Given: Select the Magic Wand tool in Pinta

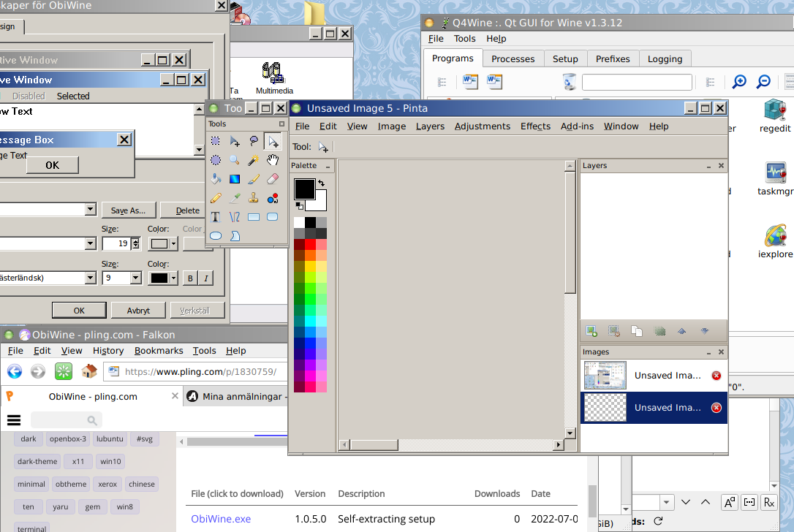Looking at the screenshot, I should [254, 160].
